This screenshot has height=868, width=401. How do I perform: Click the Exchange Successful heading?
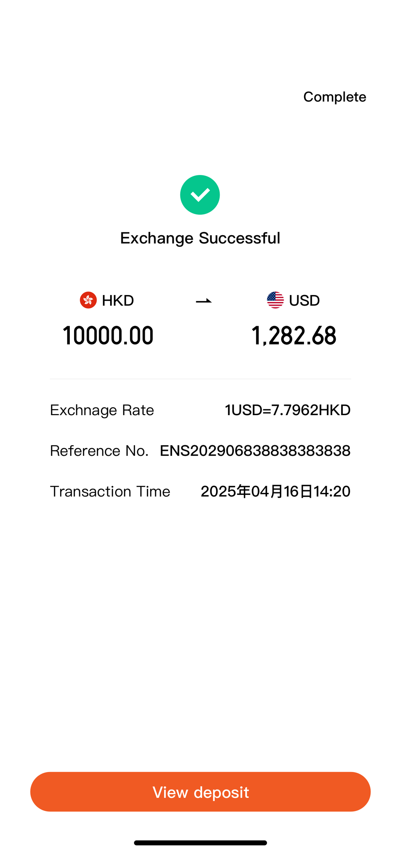pos(200,238)
